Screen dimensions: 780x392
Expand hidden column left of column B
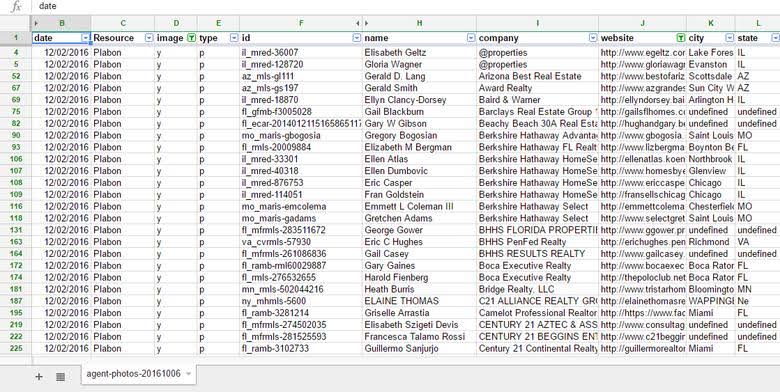pos(36,23)
